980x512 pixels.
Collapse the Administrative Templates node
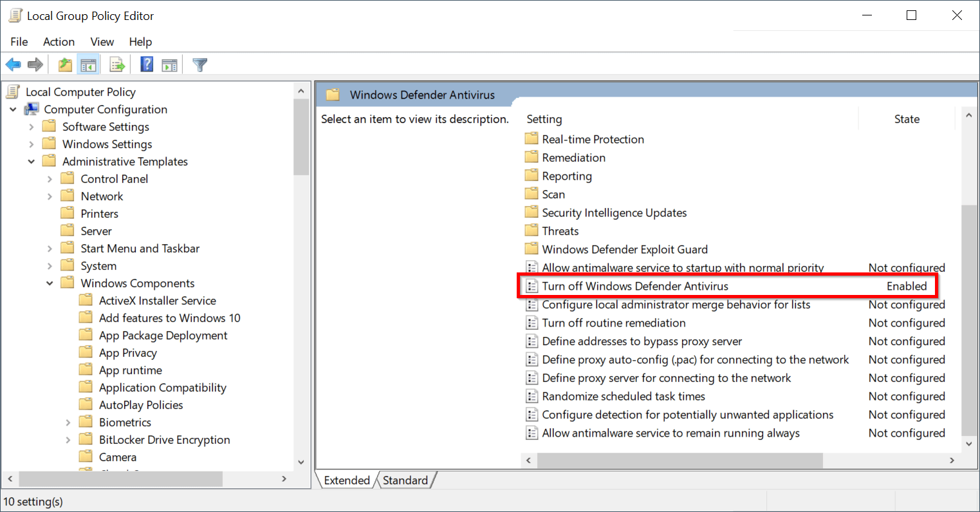[32, 161]
